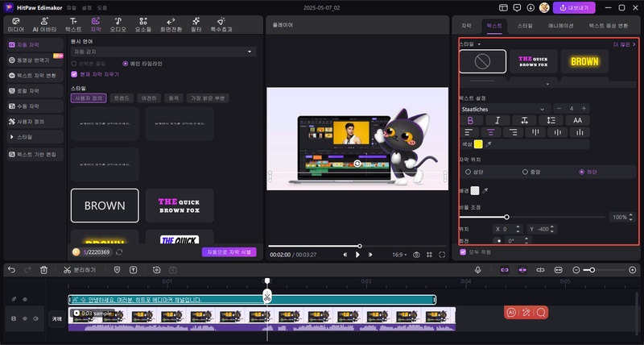Switch to the 스타일 tab in properties panel
Image resolution: width=644 pixels, height=345 pixels.
coord(525,26)
